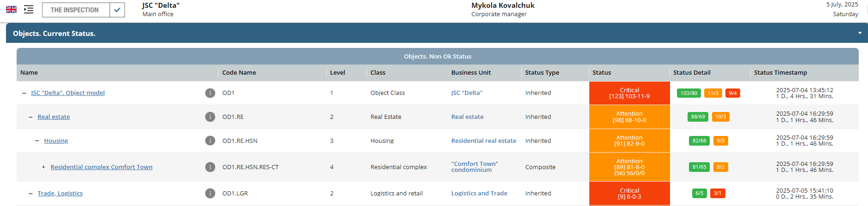Sort by the Status Timestamp column header
The height and width of the screenshot is (206, 868).
(x=780, y=73)
